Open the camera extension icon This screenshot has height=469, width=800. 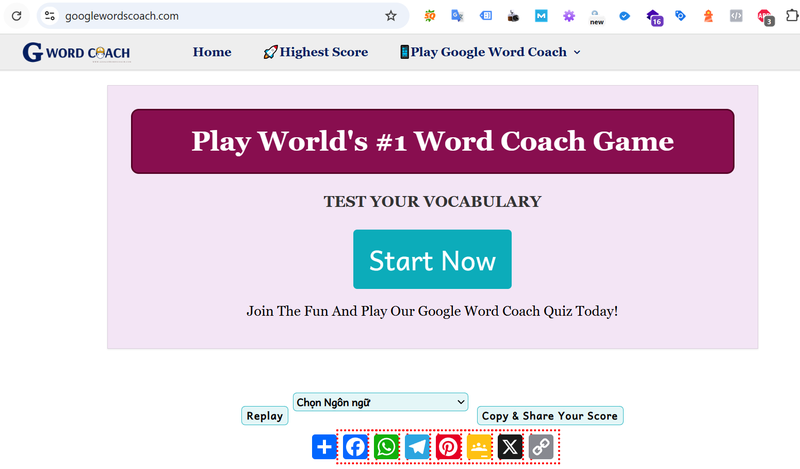point(513,17)
